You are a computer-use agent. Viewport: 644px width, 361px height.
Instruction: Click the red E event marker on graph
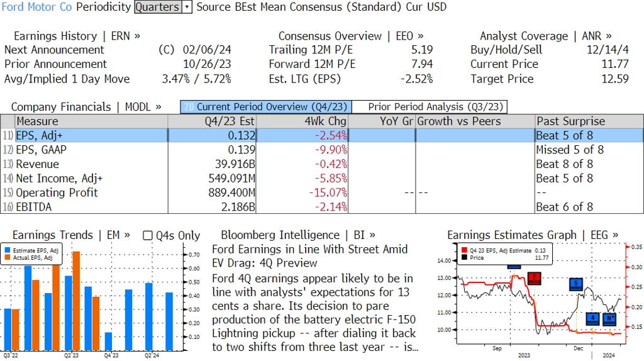(534, 278)
